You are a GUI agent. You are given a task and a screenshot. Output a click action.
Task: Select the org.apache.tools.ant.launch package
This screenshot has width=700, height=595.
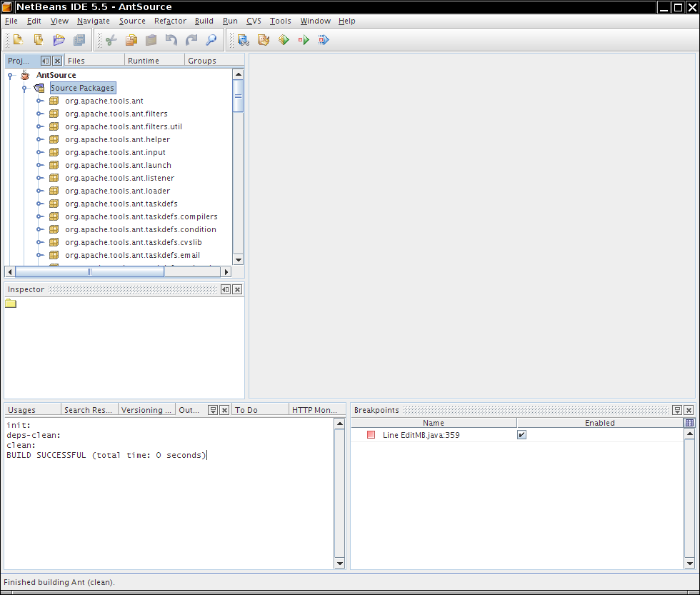(118, 165)
